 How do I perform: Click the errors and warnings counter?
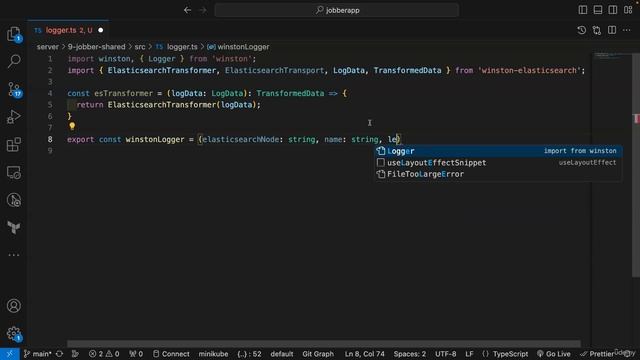pos(104,354)
